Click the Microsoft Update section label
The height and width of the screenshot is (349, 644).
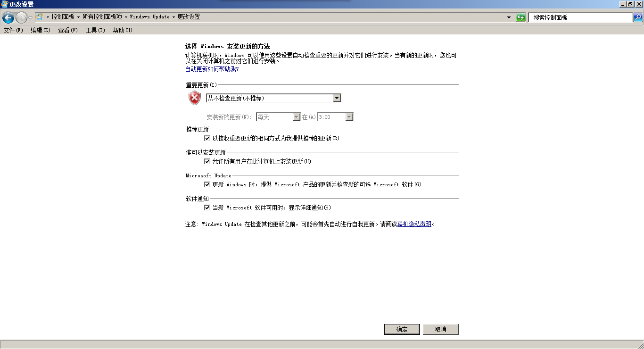(x=209, y=175)
